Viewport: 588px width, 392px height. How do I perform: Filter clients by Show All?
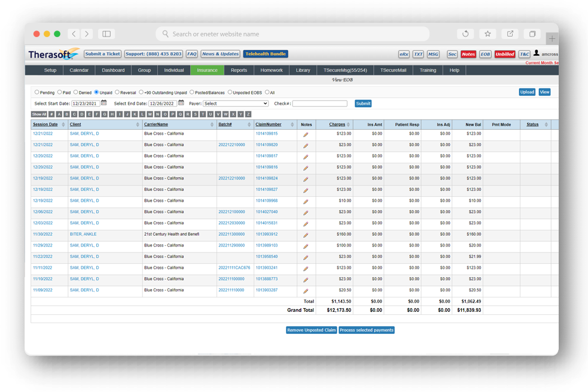(x=39, y=114)
